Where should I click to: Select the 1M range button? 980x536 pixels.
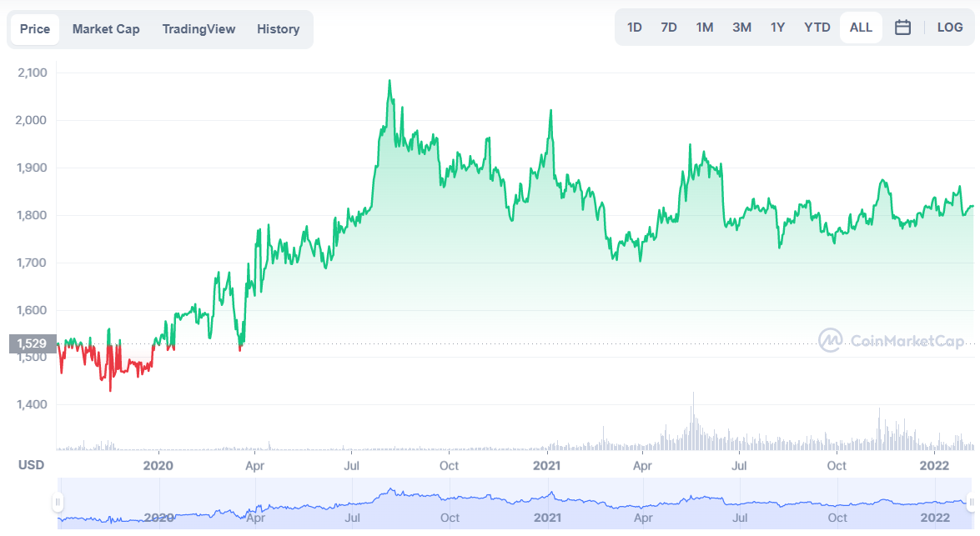(x=705, y=28)
